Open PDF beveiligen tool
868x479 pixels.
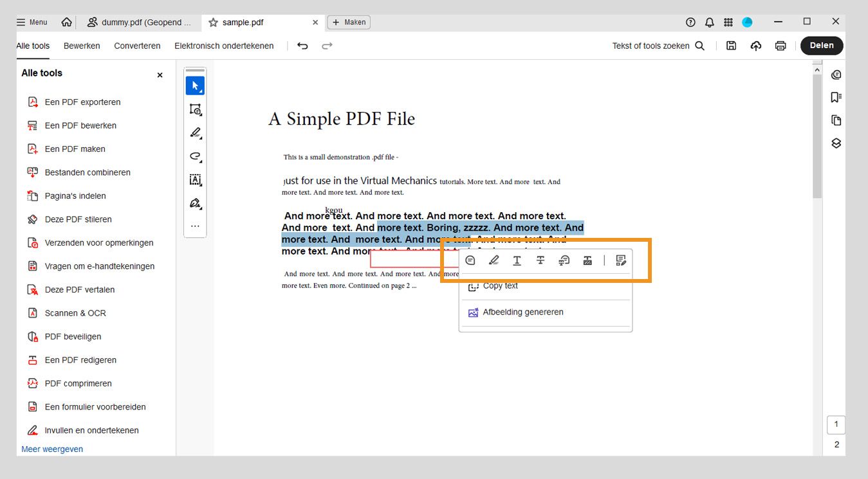72,337
